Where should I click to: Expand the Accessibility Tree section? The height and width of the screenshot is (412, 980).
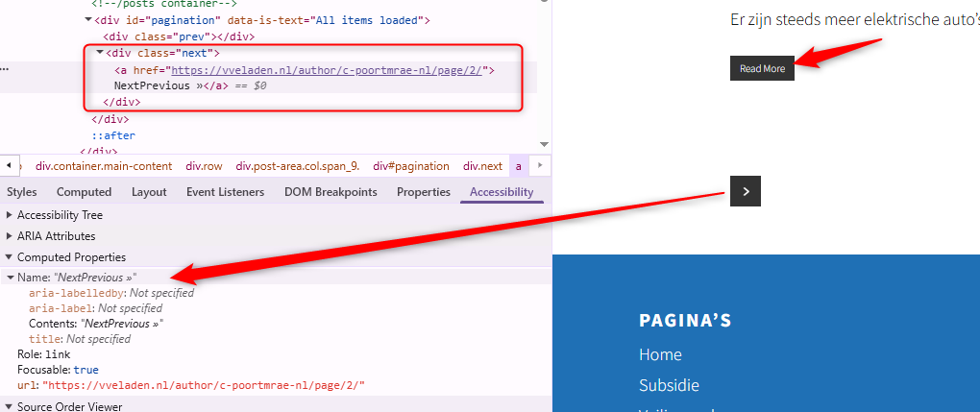10,215
